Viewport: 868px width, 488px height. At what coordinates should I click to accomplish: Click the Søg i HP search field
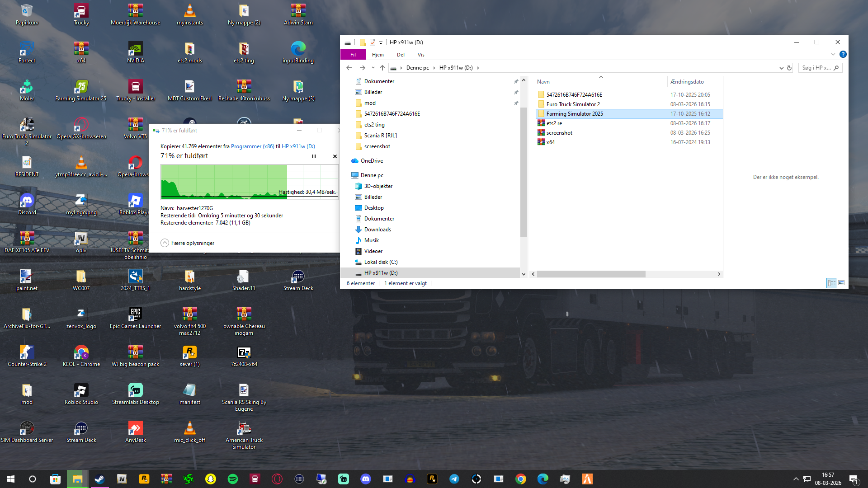click(x=816, y=68)
